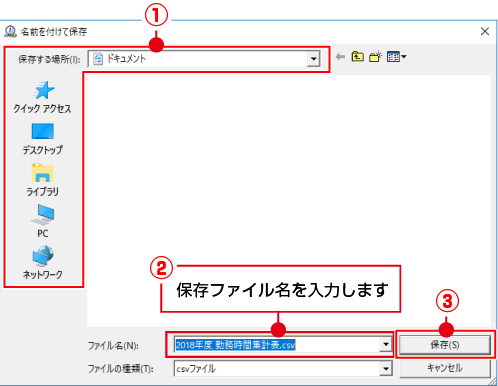Expand the ファイル名 filename dropdown arrow
The image size is (498, 386).
[386, 344]
